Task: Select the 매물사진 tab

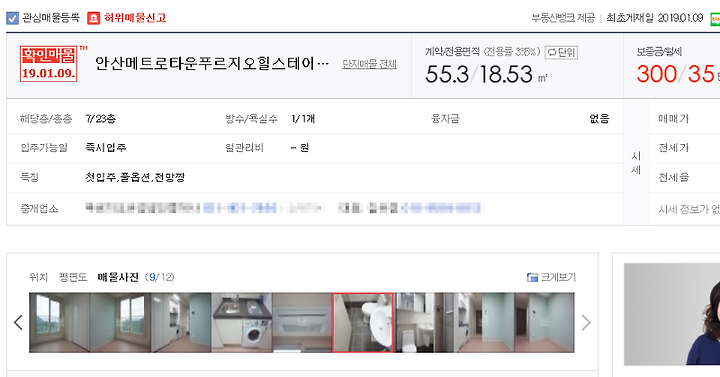Action: click(118, 277)
